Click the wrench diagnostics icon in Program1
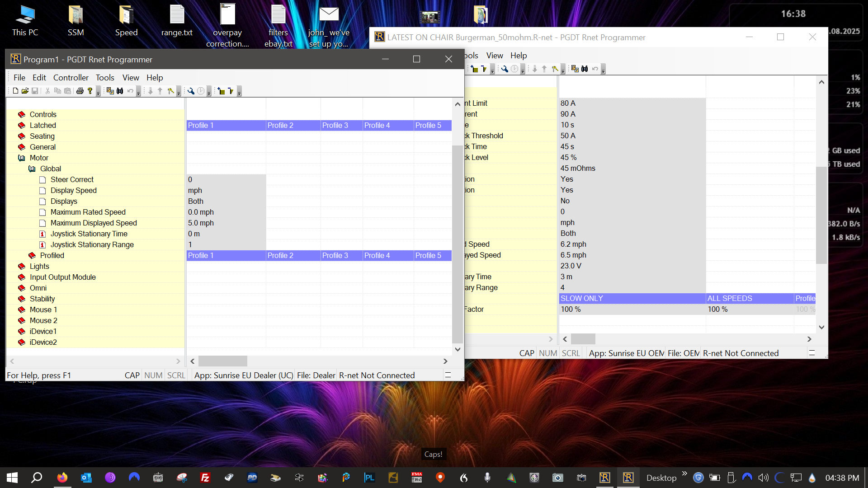The width and height of the screenshot is (868, 488). tap(191, 91)
